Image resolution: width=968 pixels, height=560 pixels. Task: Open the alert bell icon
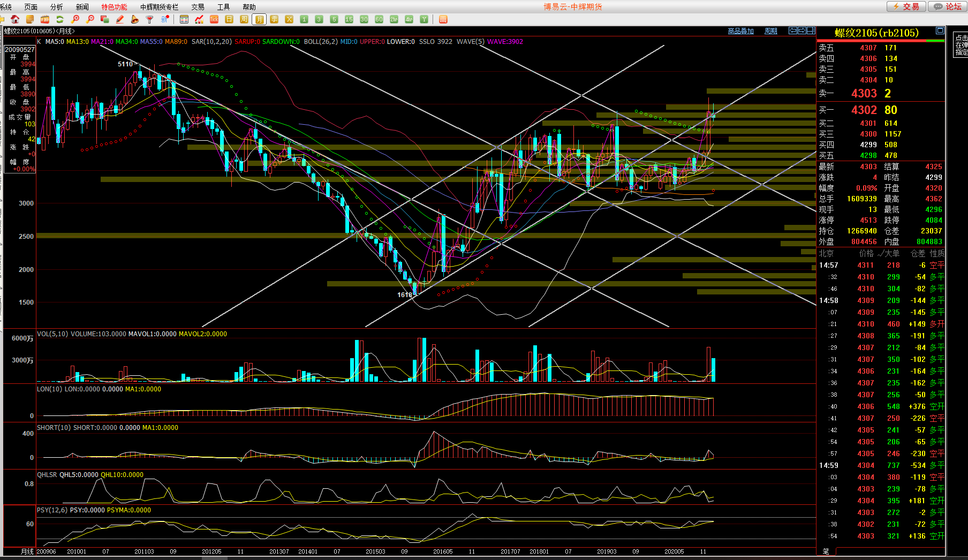135,19
